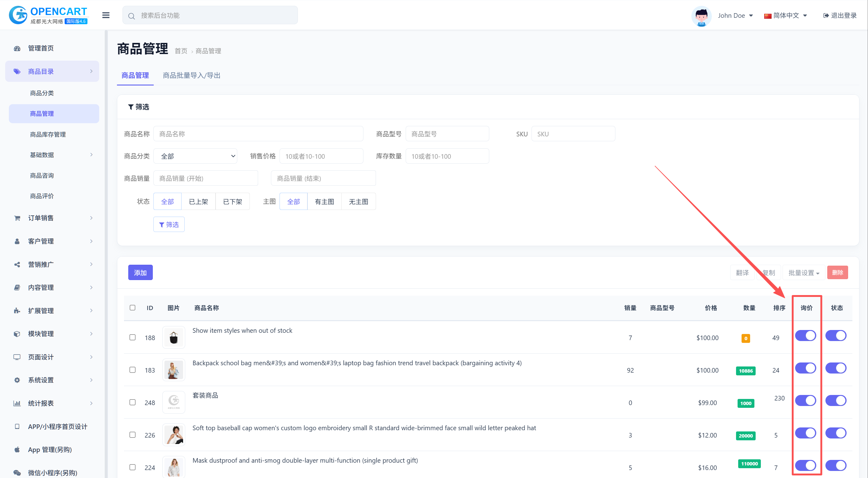The image size is (868, 478).
Task: Open thumbnail of product 188 handbag
Action: pos(174,337)
